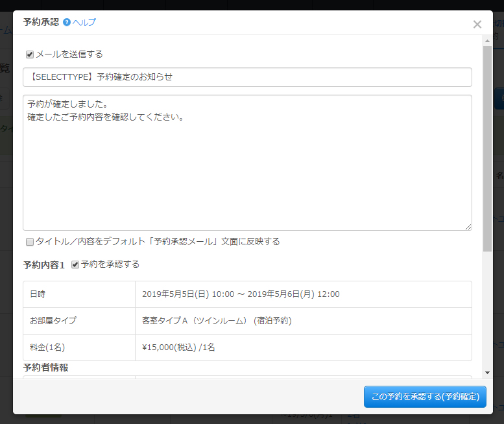The height and width of the screenshot is (424, 504).
Task: Uncheck the メールを送信する checkbox
Action: point(30,54)
